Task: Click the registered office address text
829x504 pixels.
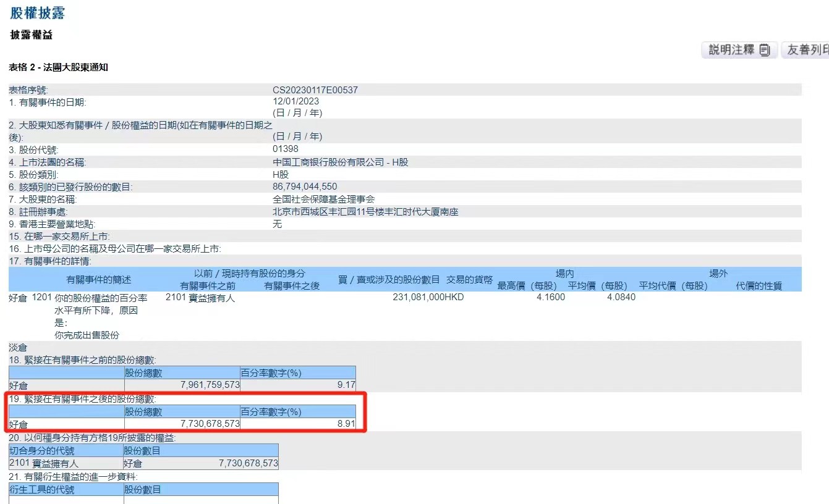Action: pyautogui.click(x=365, y=211)
